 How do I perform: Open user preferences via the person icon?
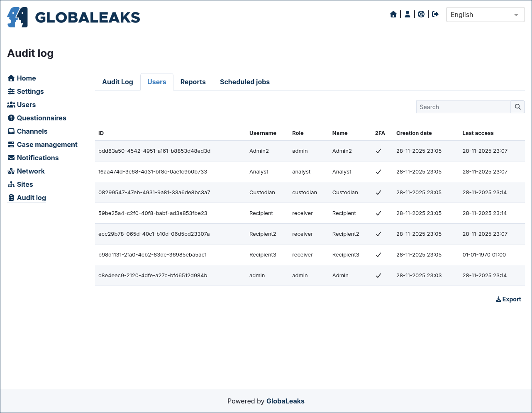coord(408,15)
